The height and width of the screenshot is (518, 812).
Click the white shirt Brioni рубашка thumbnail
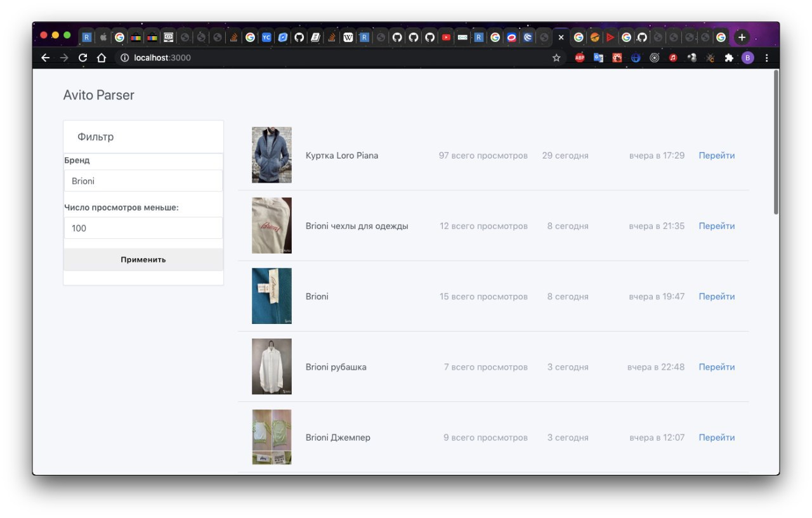(272, 366)
